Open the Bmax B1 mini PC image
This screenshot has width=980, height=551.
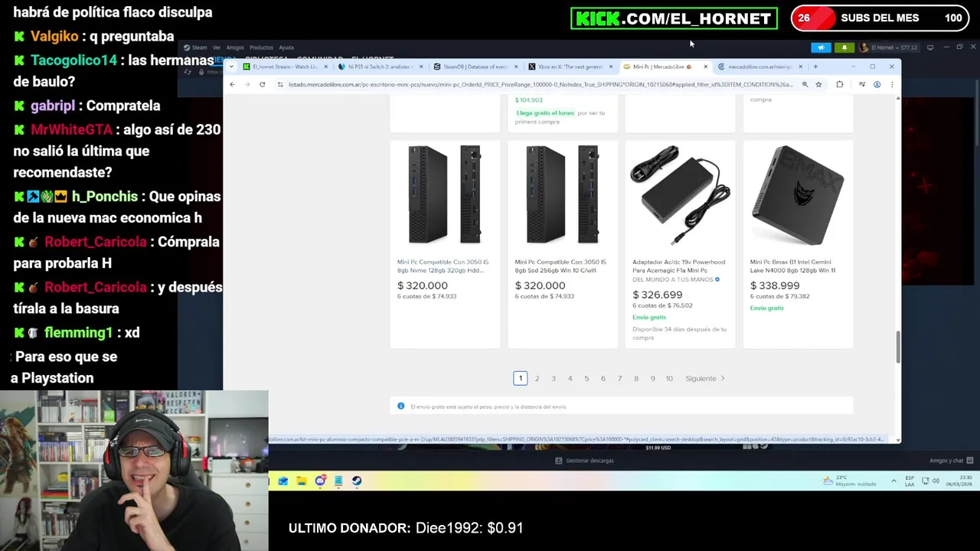click(798, 195)
